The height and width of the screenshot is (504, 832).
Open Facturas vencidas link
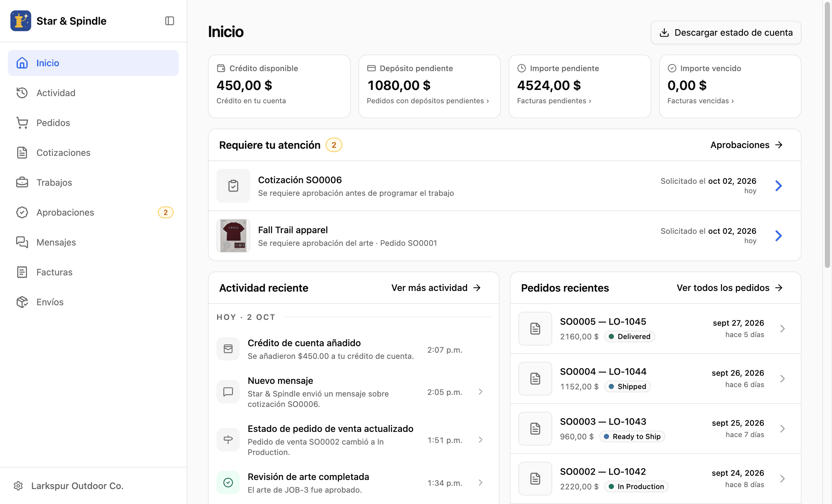tap(701, 101)
